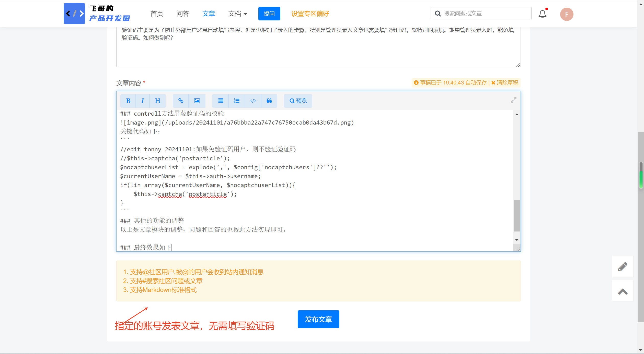
Task: Insert an image via the picture icon
Action: (197, 101)
